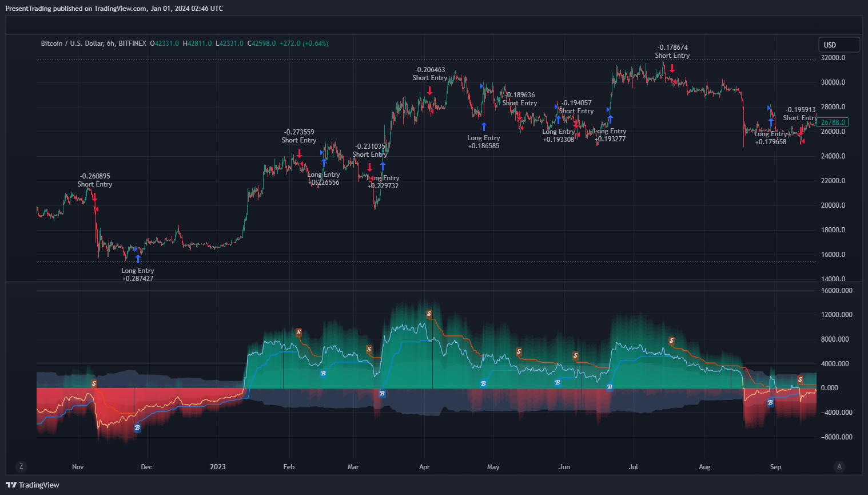Viewport: 868px width, 495px height.
Task: Click the A auto-scale icon at bottom-right
Action: (839, 466)
